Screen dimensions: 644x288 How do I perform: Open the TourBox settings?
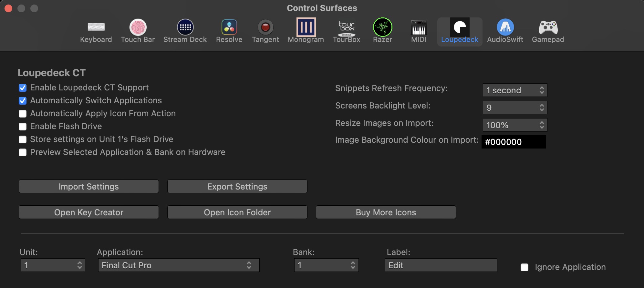tap(347, 32)
